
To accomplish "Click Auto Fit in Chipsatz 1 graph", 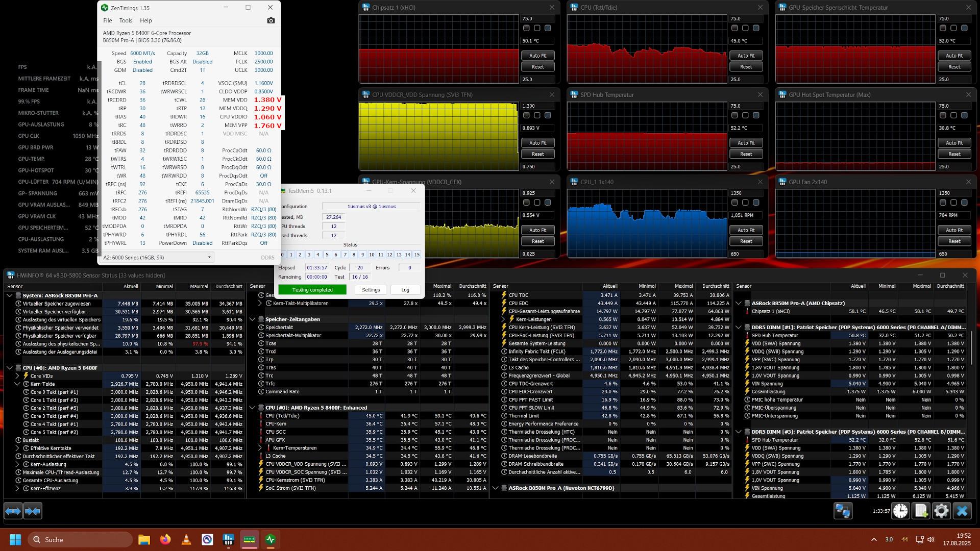I will pos(537,56).
